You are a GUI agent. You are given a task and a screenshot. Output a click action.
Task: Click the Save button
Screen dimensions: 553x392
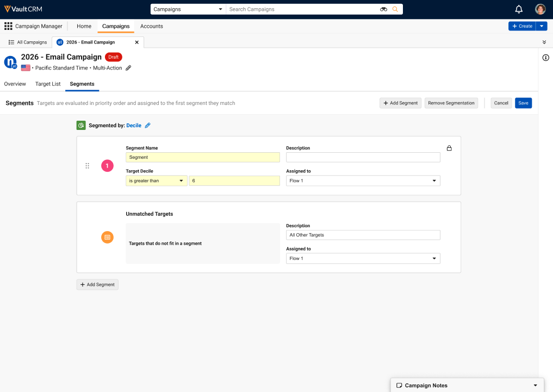[523, 103]
